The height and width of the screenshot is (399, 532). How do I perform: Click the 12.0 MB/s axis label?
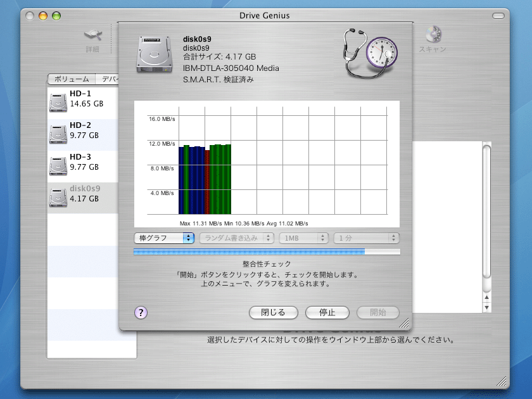(x=162, y=144)
